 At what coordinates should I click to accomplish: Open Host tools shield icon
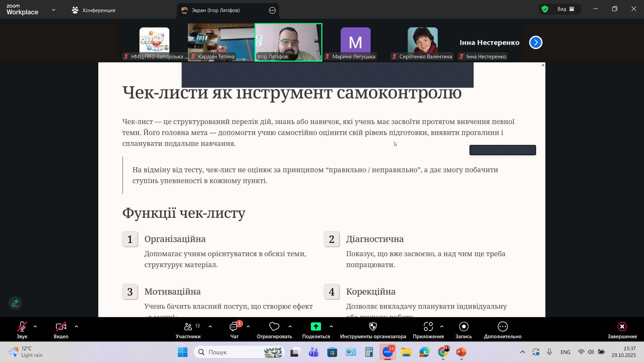point(373,327)
